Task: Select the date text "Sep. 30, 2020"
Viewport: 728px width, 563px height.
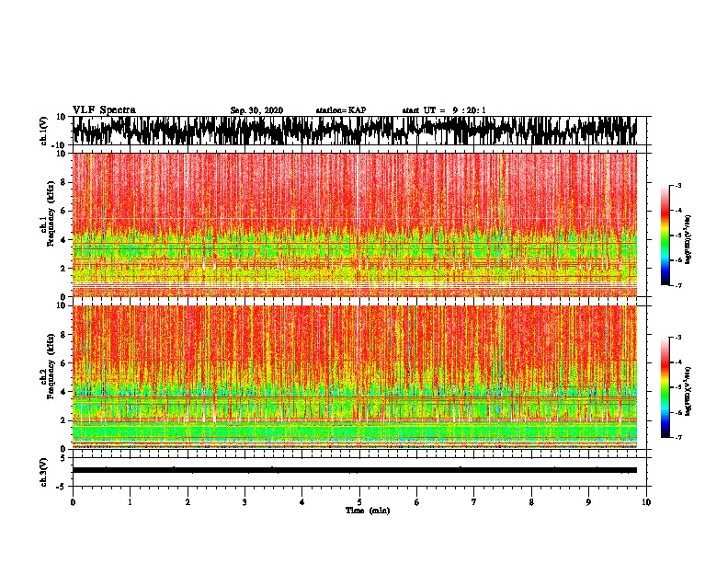Action: click(x=256, y=110)
